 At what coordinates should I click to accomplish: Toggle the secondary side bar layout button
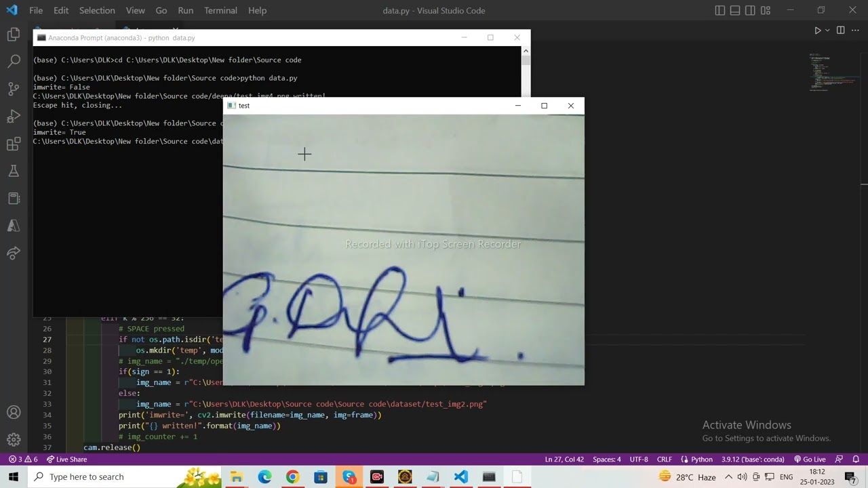[x=750, y=11]
